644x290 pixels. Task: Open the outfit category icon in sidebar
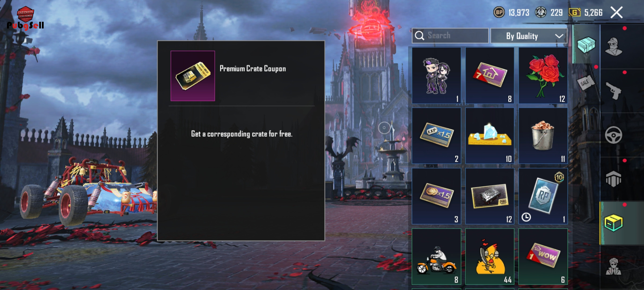tap(614, 46)
